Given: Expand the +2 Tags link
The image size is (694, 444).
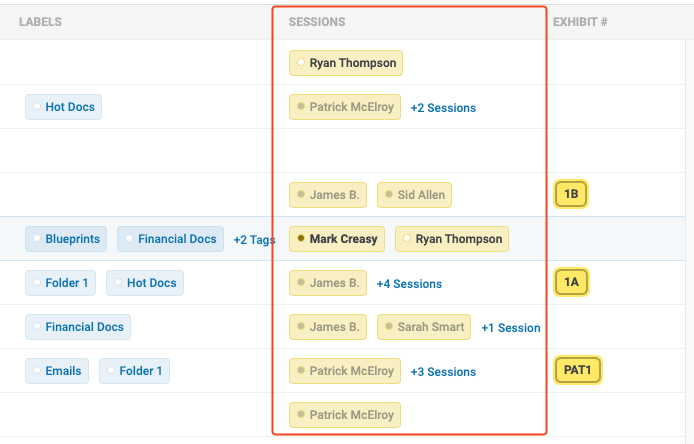Looking at the screenshot, I should click(254, 240).
